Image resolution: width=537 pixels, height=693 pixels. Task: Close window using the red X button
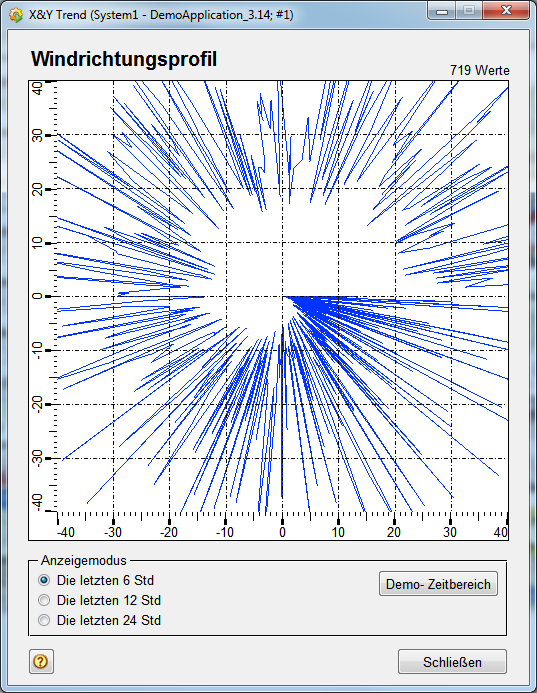click(x=506, y=11)
